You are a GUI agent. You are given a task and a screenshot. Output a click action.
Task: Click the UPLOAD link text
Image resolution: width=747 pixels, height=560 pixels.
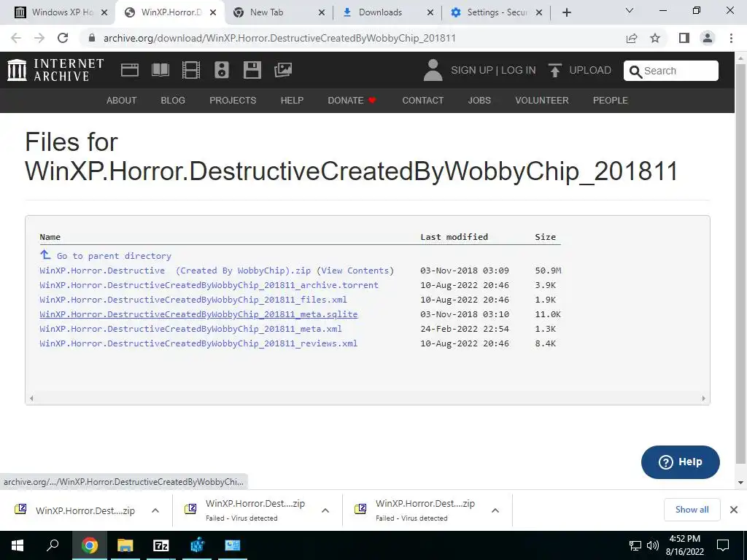click(590, 70)
